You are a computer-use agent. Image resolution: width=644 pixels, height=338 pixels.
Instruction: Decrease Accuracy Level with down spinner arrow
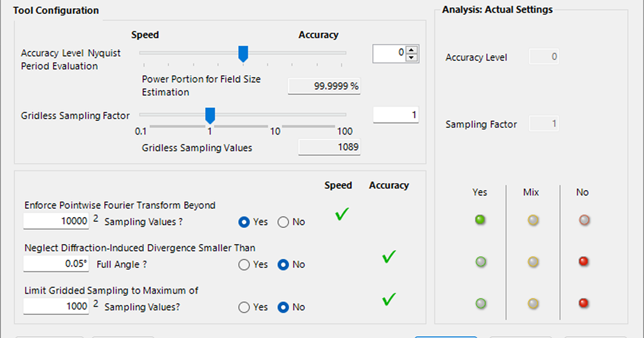(x=411, y=58)
